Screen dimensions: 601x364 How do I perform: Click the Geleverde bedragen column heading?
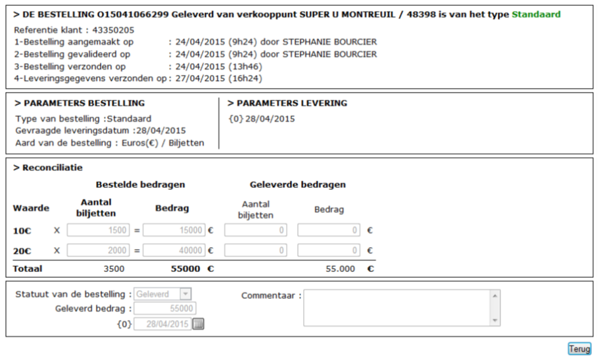(x=298, y=185)
